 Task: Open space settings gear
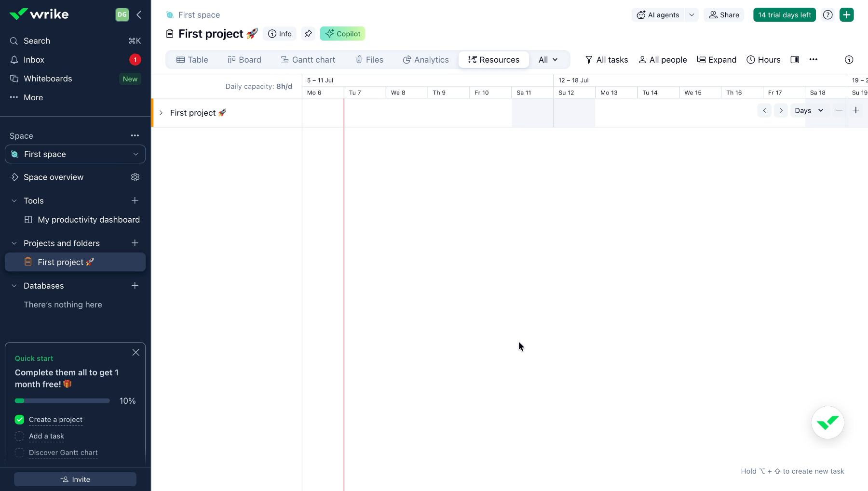[135, 177]
